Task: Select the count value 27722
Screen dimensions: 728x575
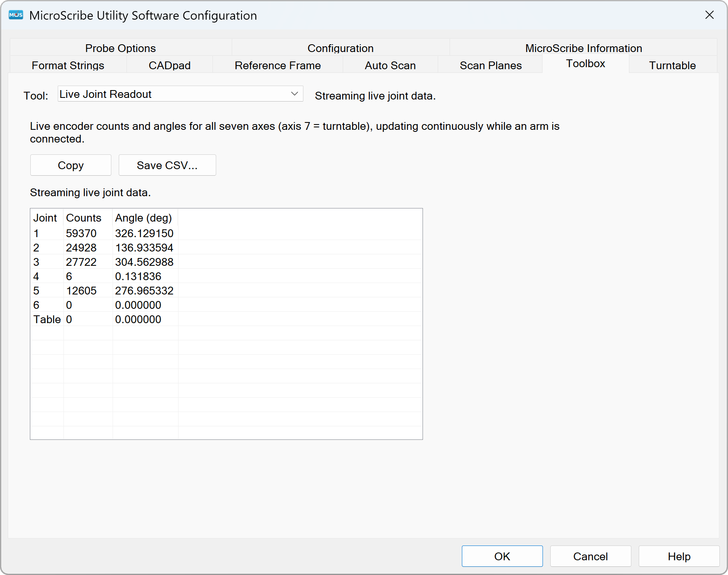Action: (x=81, y=262)
